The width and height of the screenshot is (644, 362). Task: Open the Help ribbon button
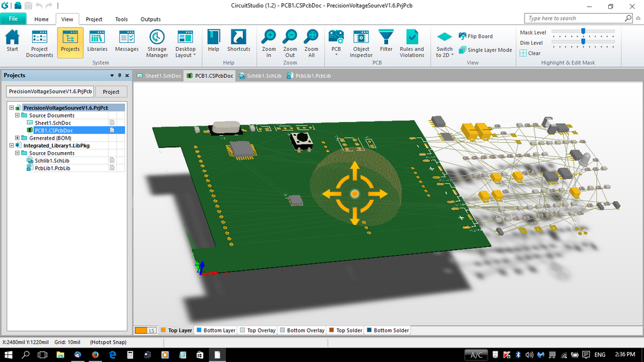click(214, 41)
